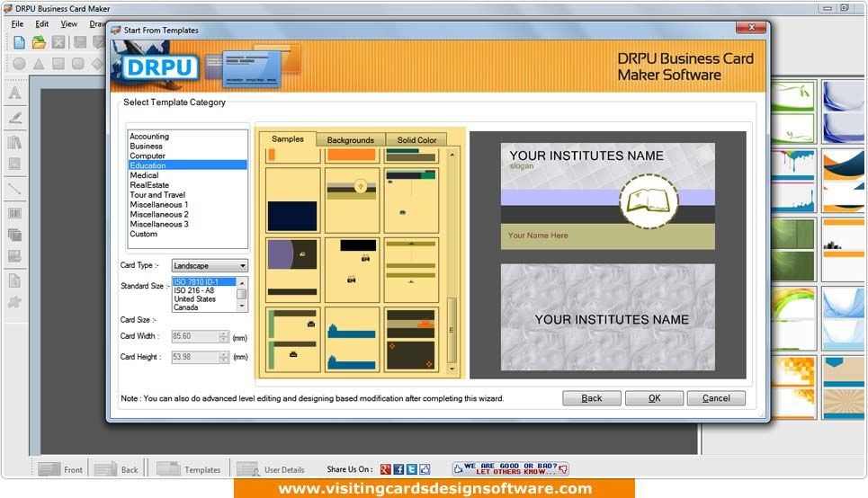Click the Back button in wizard dialog

(x=591, y=398)
